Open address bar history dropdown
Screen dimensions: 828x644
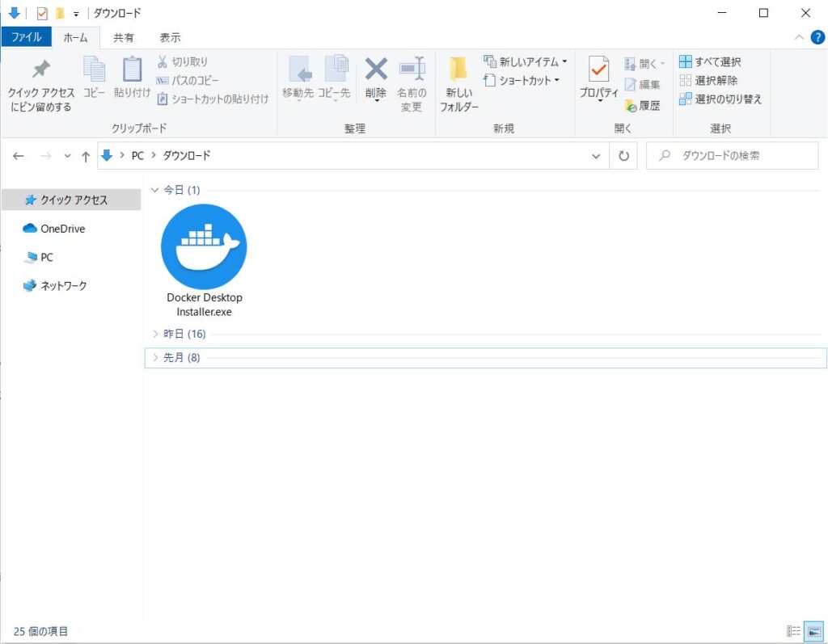(x=596, y=156)
